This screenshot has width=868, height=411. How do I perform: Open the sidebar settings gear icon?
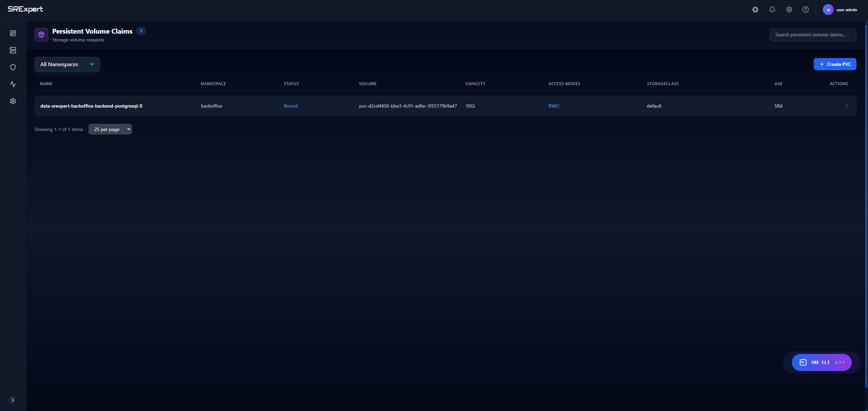point(13,101)
